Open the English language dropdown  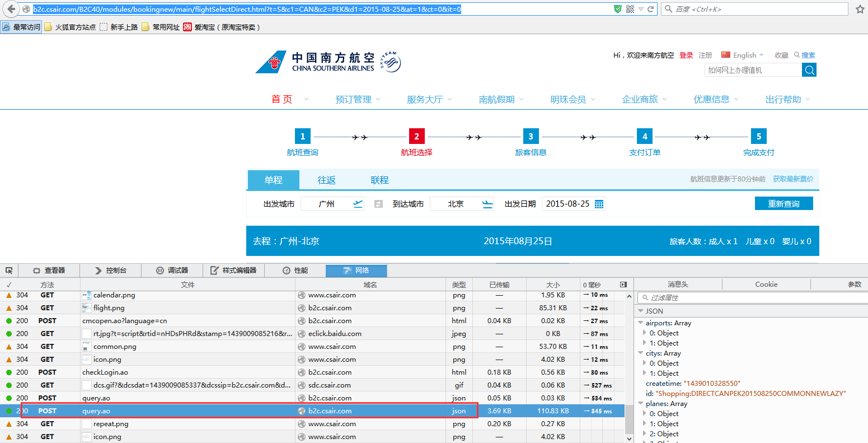(743, 55)
